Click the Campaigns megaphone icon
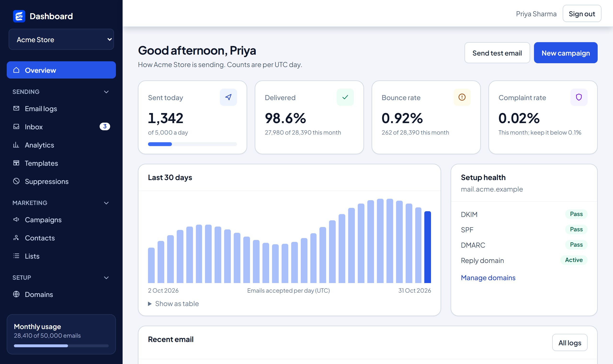This screenshot has height=364, width=613. pyautogui.click(x=16, y=220)
